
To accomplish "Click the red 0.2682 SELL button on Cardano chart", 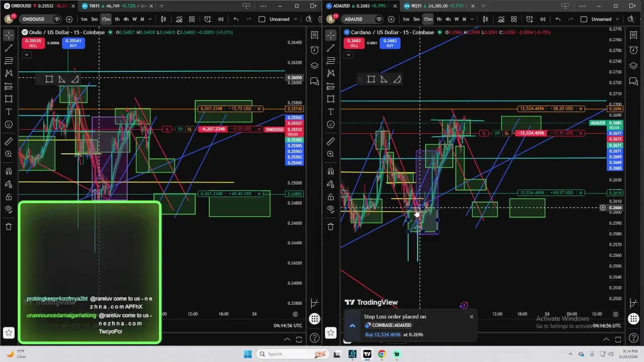I will 354,43.
